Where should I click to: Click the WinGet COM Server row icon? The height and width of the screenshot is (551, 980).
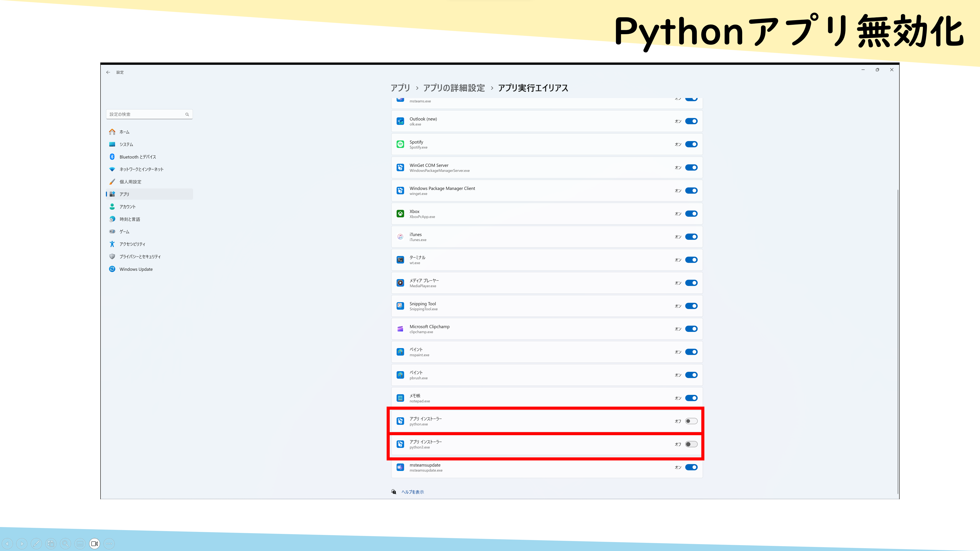tap(400, 168)
